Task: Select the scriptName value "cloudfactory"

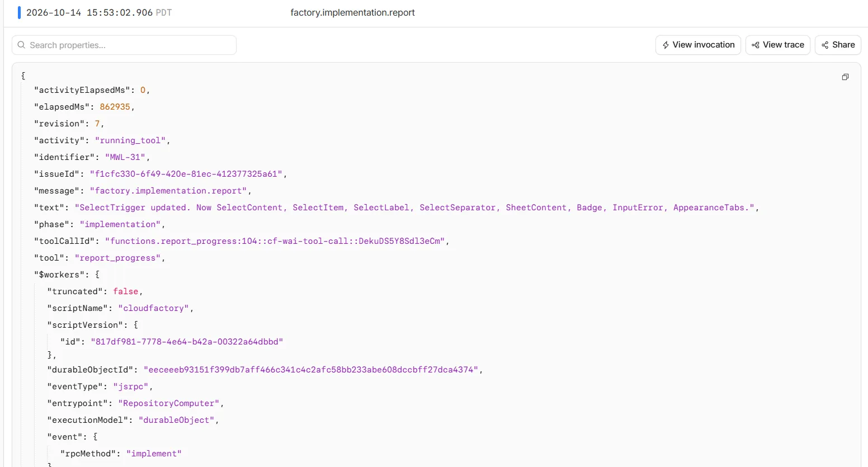Action: [x=154, y=308]
